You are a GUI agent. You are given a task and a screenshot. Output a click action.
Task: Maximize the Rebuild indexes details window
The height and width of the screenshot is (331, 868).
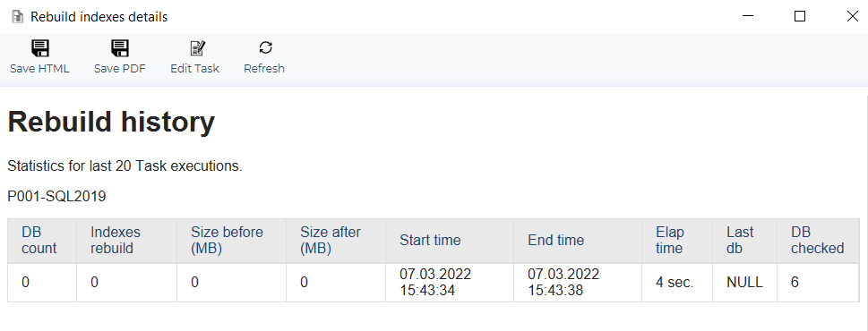tap(800, 17)
